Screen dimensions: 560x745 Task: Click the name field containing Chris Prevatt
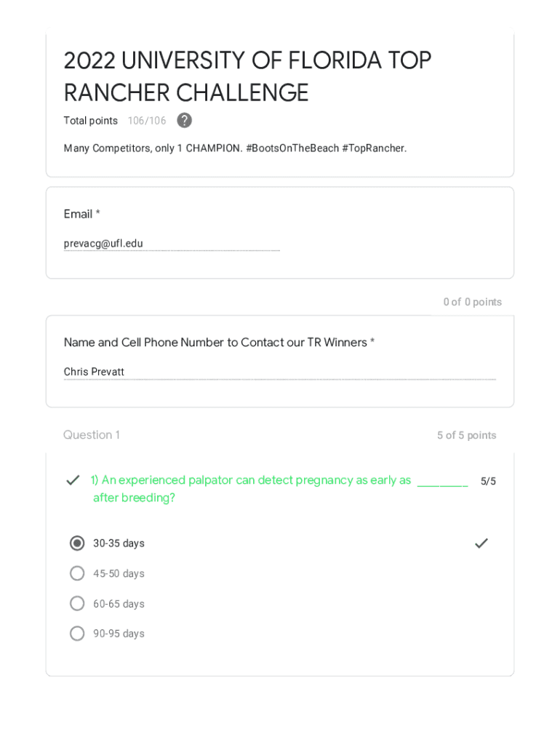coord(279,372)
